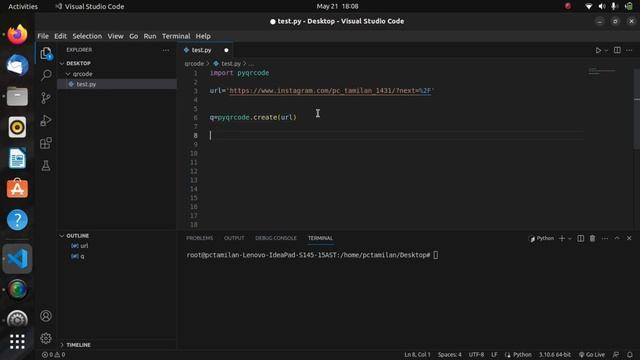Open the Run and Debug view
Screen dimensions: 640x360
pos(46,120)
